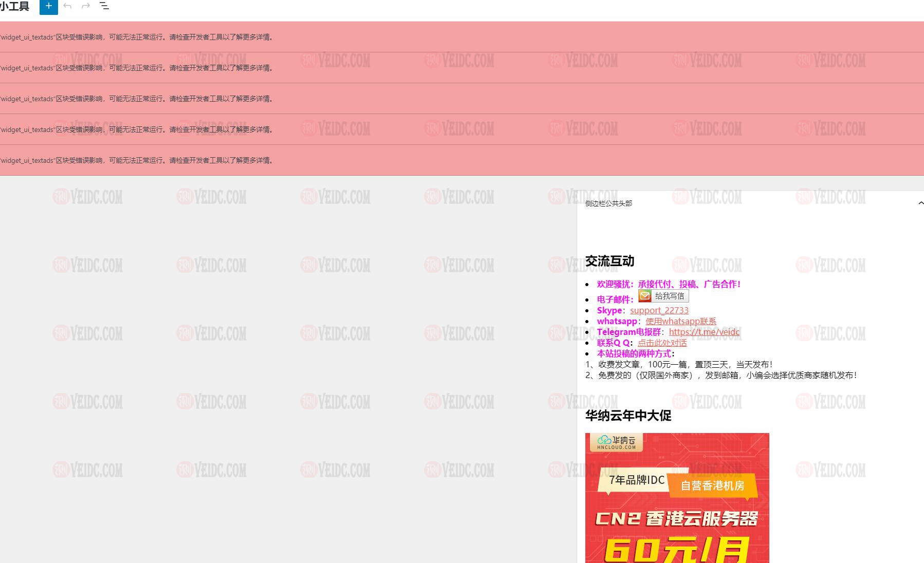
Task: Click the 电子邮件 label text
Action: [614, 299]
